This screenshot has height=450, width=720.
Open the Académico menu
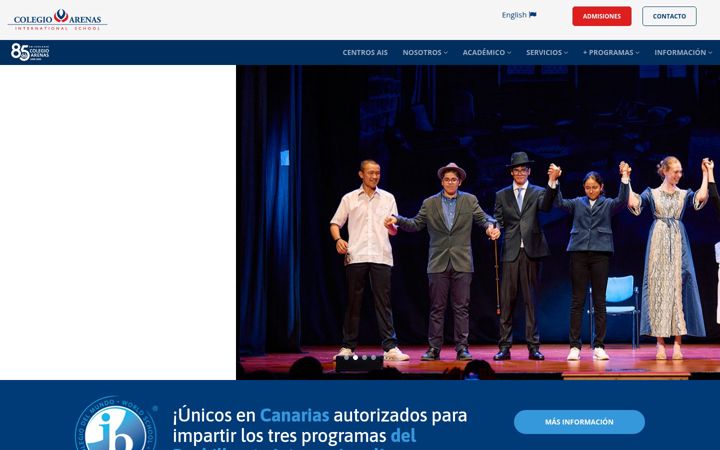[487, 52]
